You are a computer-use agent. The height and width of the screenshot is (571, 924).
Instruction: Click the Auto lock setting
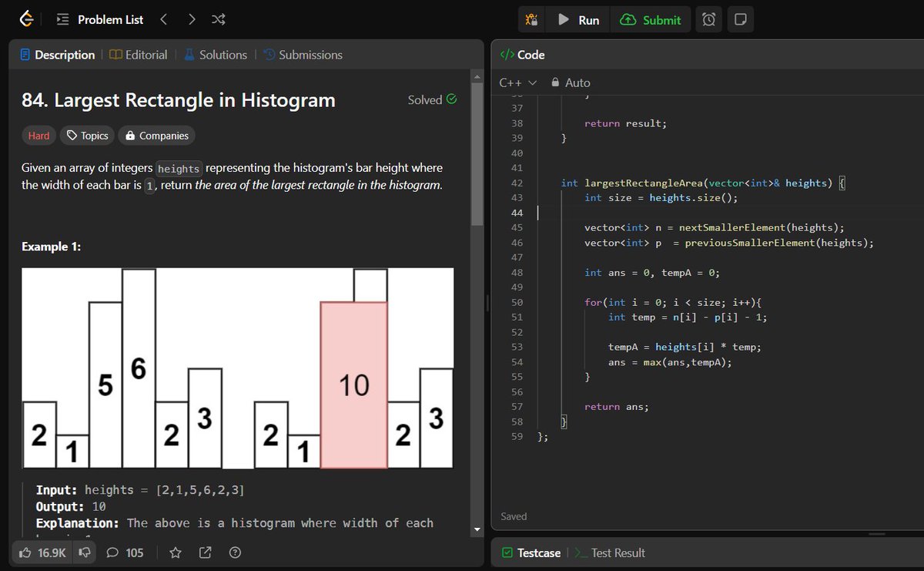[571, 82]
